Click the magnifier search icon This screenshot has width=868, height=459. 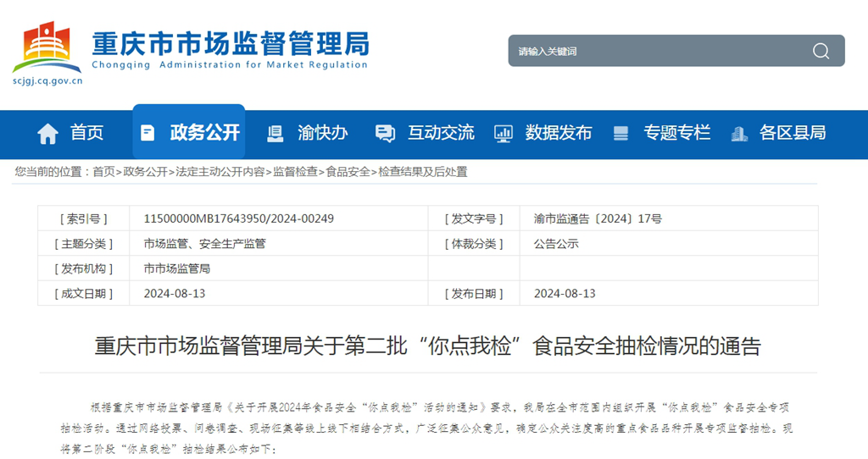click(821, 51)
